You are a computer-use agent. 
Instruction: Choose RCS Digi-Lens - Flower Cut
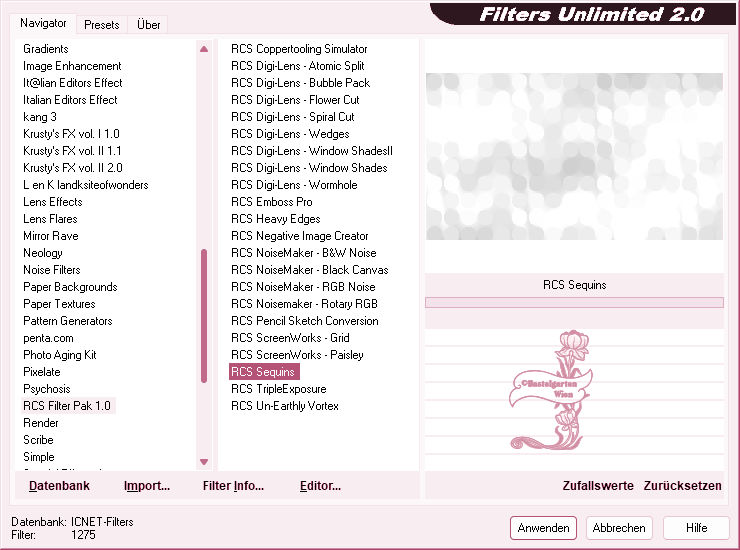pyautogui.click(x=295, y=100)
